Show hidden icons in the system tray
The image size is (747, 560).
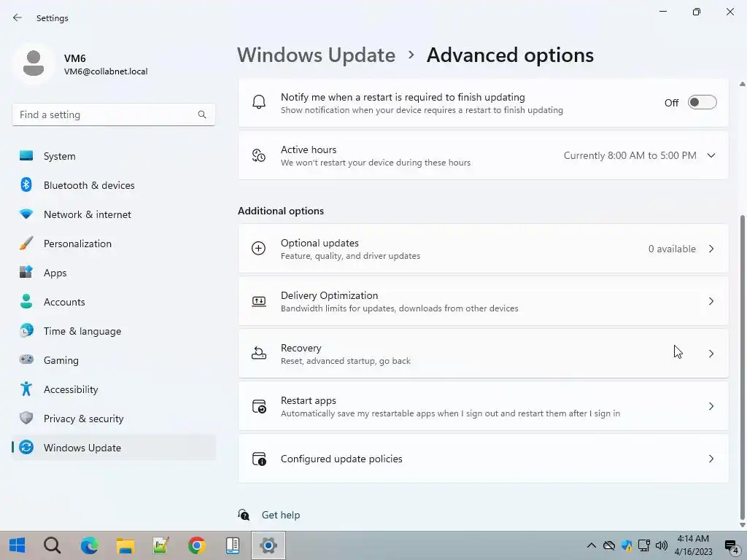tap(591, 545)
